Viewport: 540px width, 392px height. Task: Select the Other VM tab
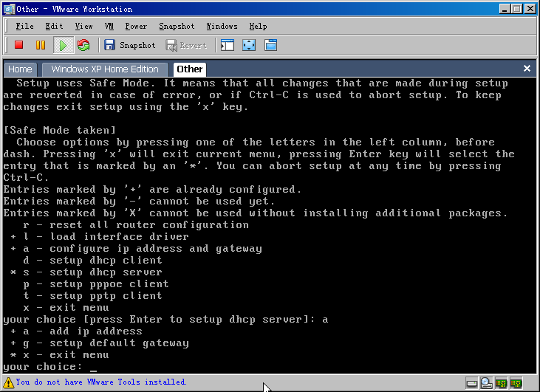189,69
